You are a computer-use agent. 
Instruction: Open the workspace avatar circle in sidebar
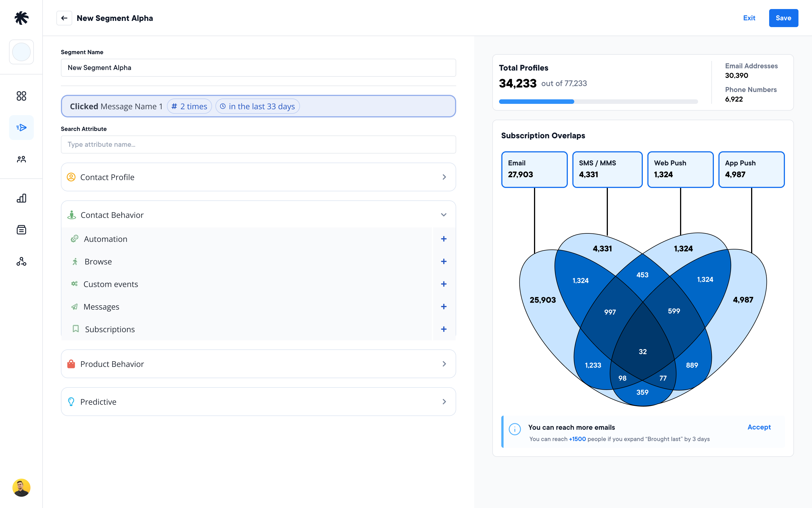coord(21,52)
